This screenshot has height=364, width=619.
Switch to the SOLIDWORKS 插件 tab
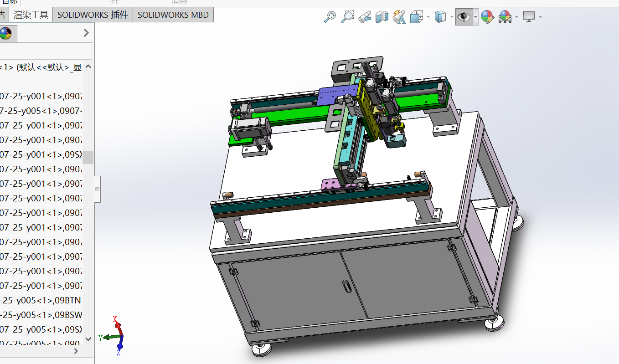(93, 15)
